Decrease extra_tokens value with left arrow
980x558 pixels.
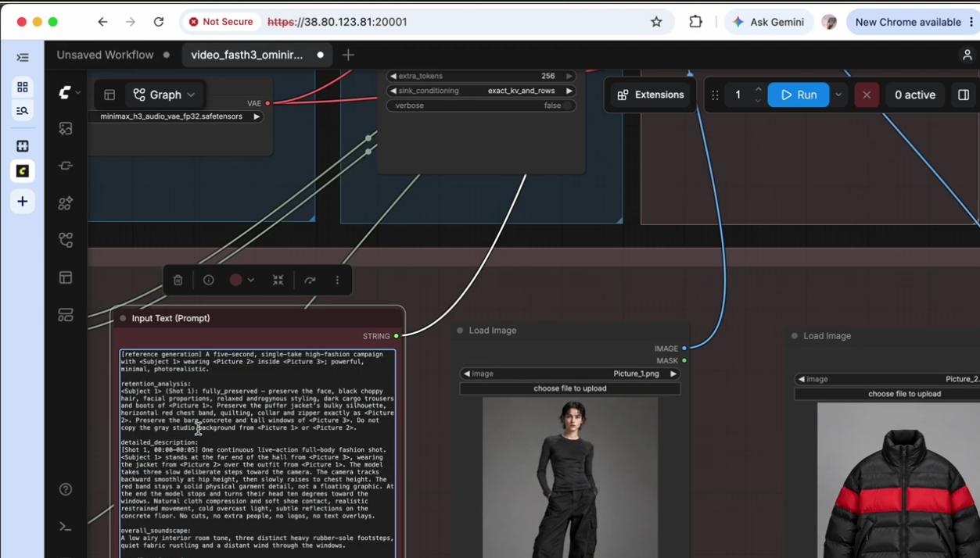click(393, 76)
